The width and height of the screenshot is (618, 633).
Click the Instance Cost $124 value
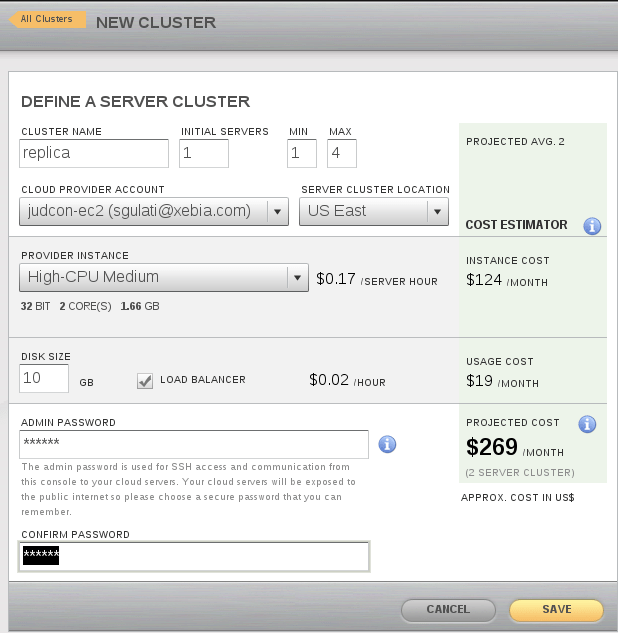point(484,280)
